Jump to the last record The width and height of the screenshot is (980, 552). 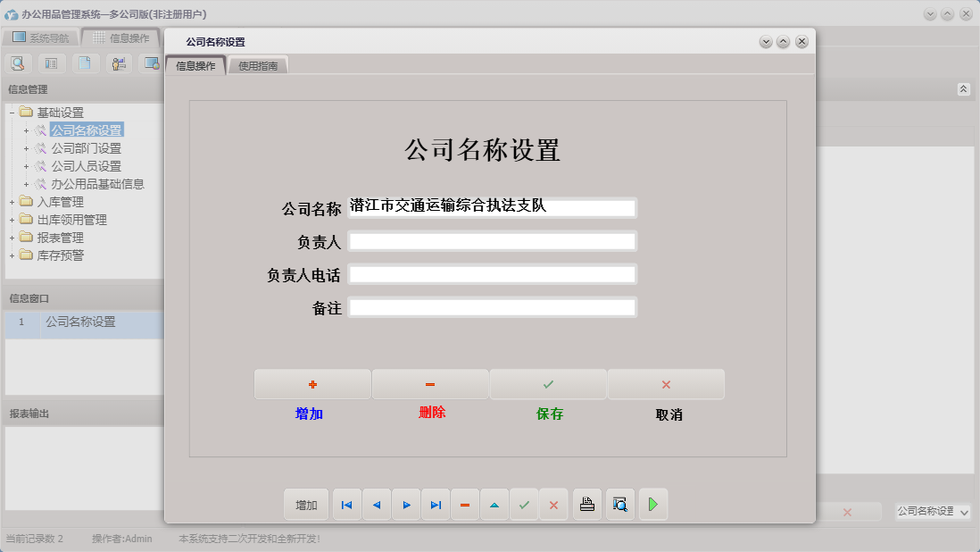tap(436, 504)
